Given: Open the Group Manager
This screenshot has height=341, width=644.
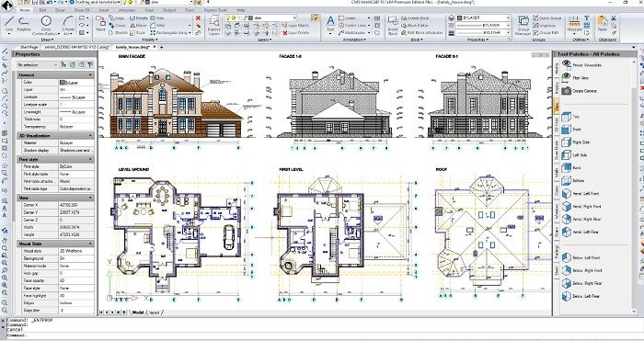Looking at the screenshot, I should [x=523, y=26].
